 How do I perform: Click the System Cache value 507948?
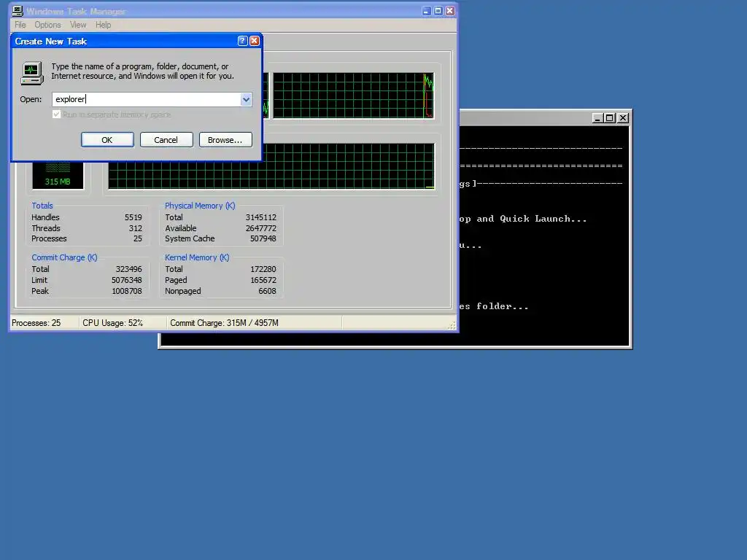(x=263, y=238)
